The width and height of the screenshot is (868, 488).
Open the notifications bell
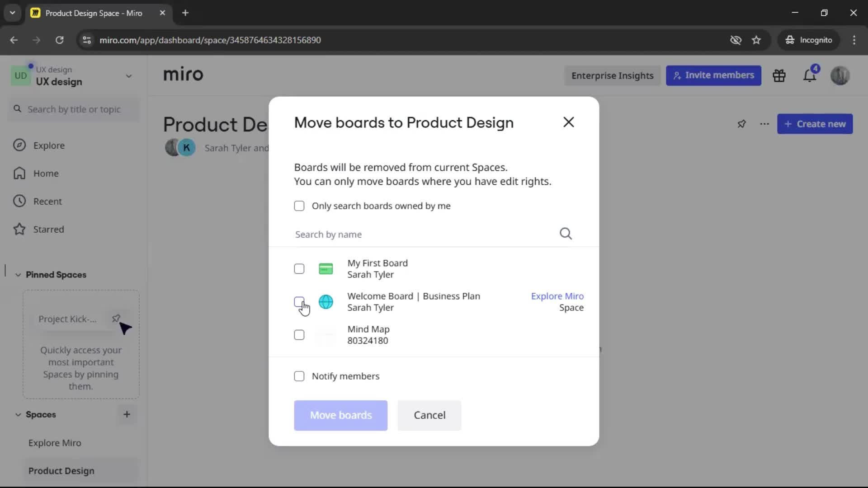coord(809,75)
